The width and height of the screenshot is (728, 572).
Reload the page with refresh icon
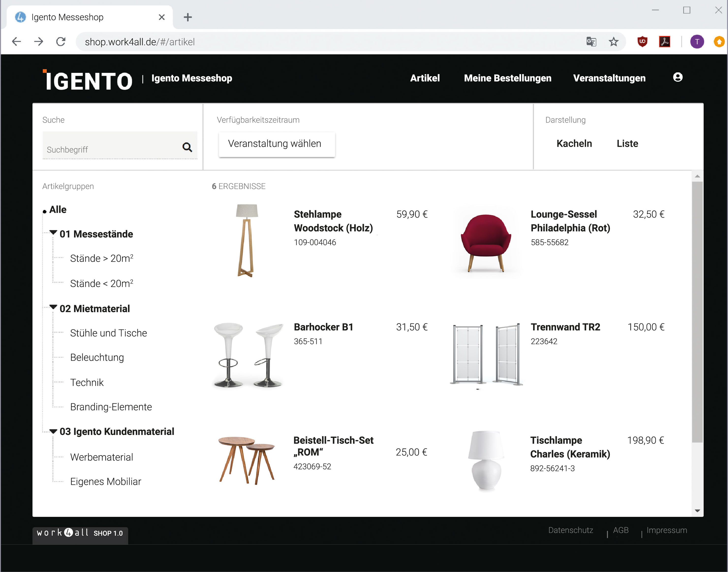tap(61, 42)
